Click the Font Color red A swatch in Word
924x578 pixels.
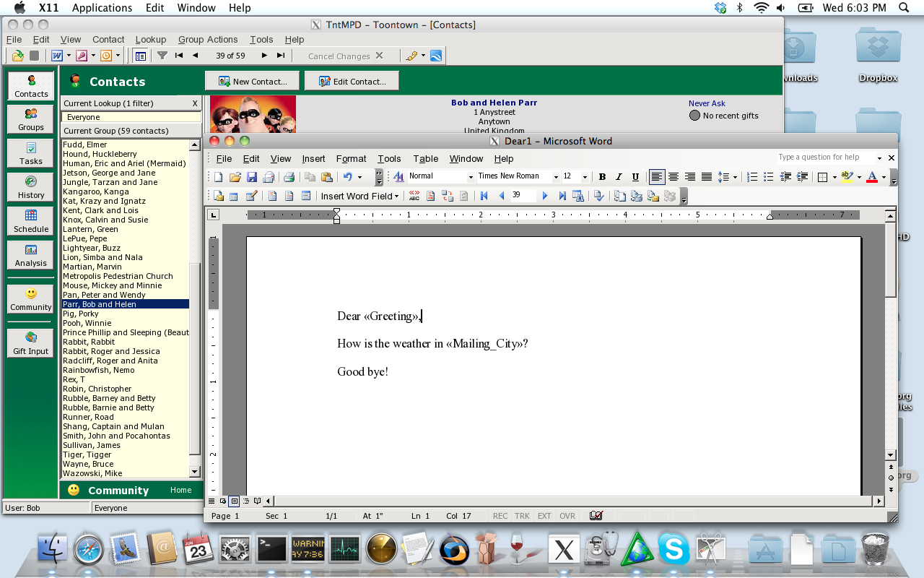[x=872, y=177]
